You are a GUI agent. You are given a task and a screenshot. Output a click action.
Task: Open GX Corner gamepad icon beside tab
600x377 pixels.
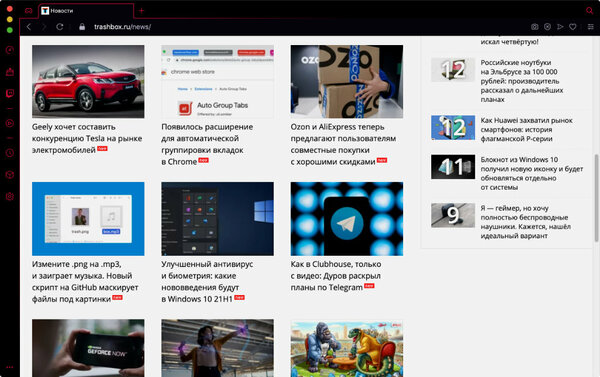(x=29, y=11)
